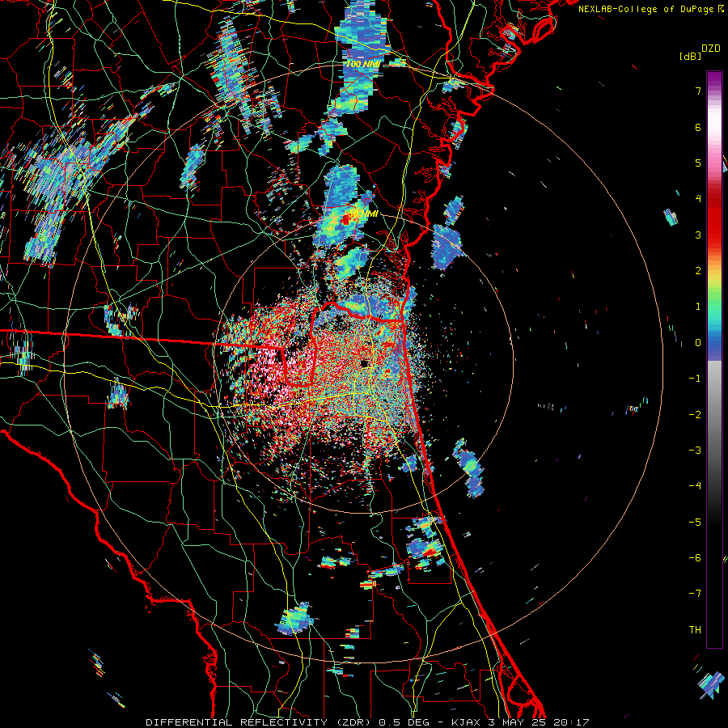Click the -5 dB scale value
Viewport: 728px width, 728px height.
click(695, 523)
